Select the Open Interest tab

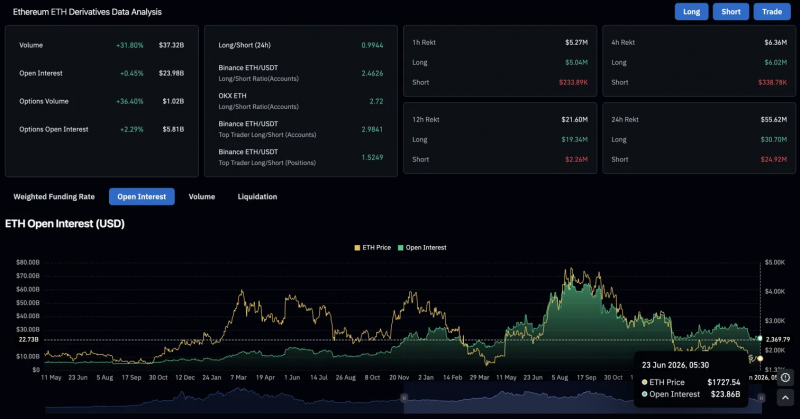click(x=142, y=196)
